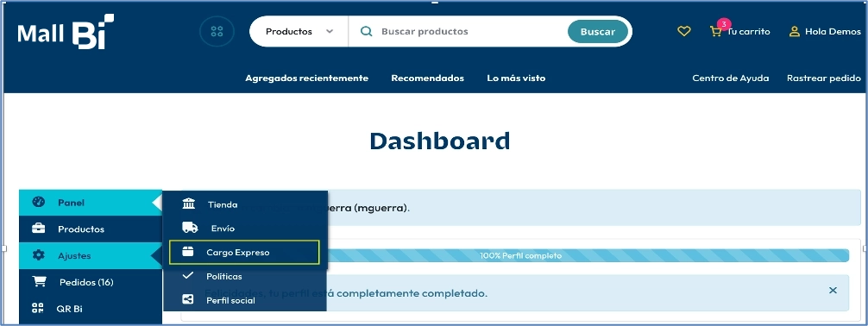Viewport: 868px width, 326px height.
Task: Open the Lo más visto link
Action: coord(516,78)
